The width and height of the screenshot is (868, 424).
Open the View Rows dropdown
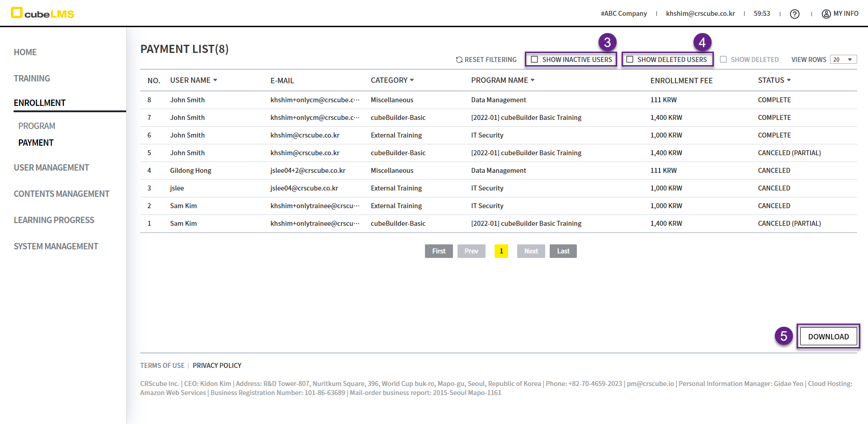[x=843, y=60]
